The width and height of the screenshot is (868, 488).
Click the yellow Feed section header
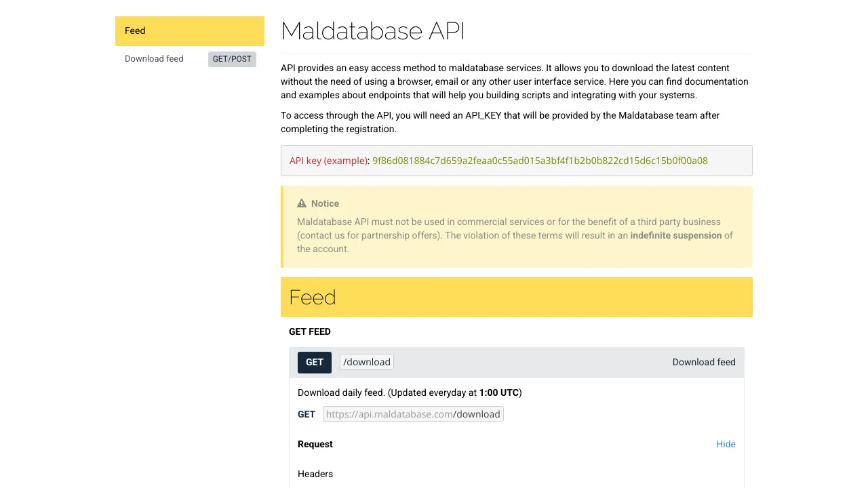[x=517, y=297]
